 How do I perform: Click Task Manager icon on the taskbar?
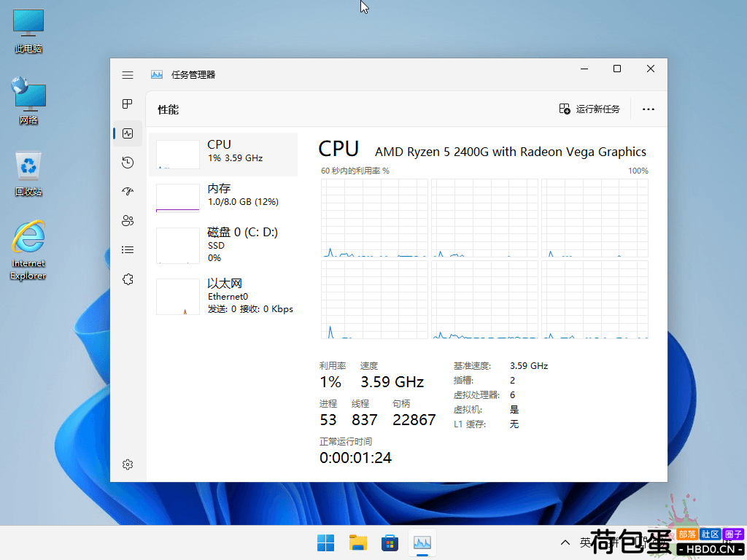[x=422, y=542]
